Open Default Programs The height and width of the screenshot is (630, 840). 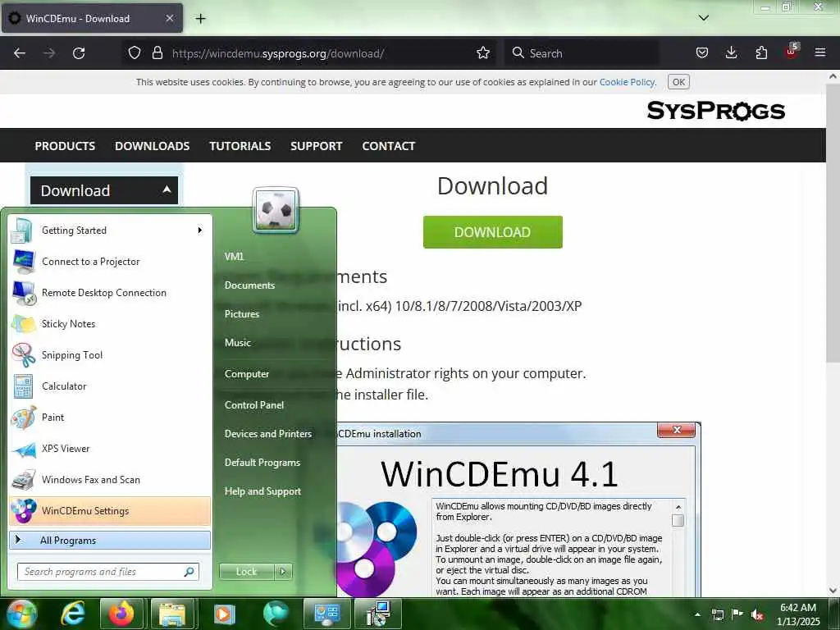(262, 463)
